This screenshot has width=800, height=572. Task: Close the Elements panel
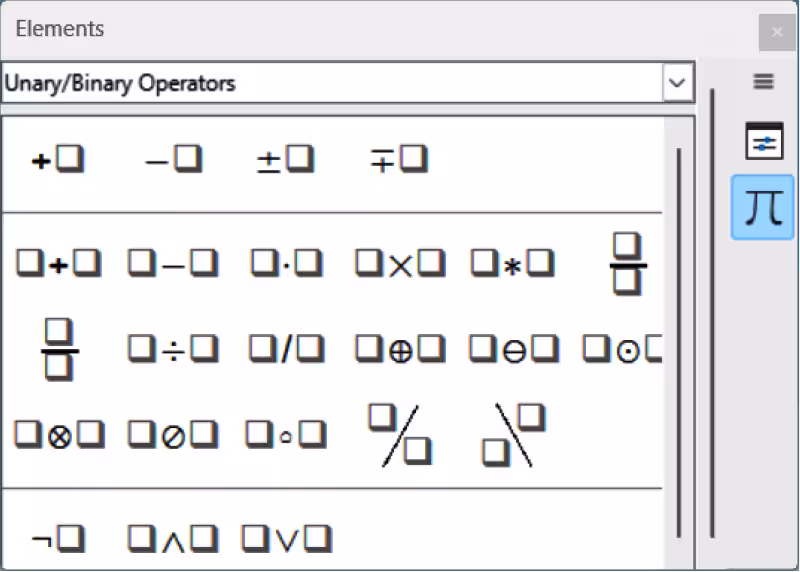click(777, 32)
